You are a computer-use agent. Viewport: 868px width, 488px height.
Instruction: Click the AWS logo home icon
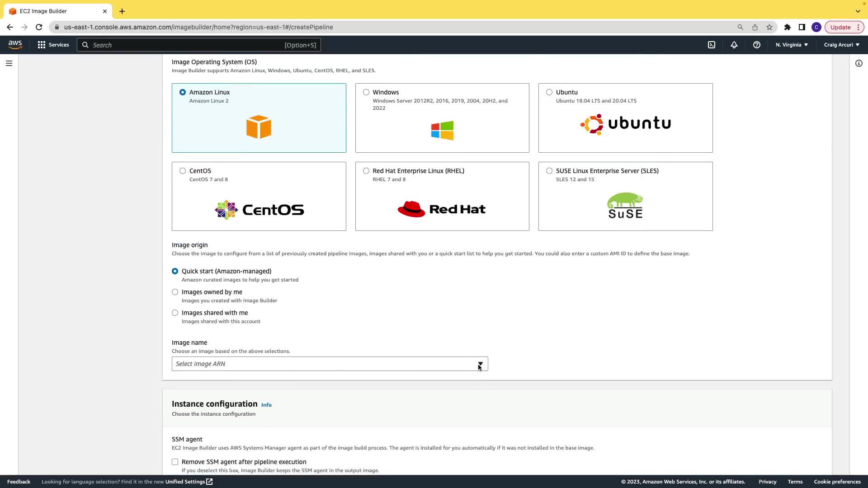(x=15, y=44)
